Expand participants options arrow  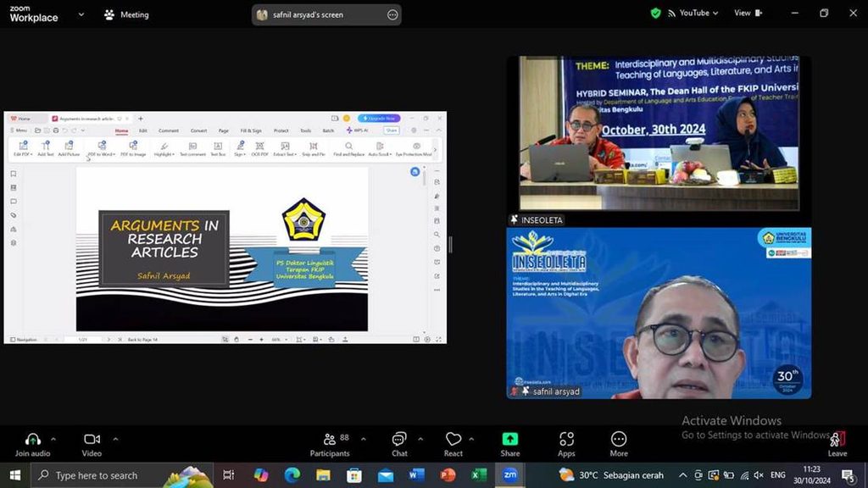[363, 440]
